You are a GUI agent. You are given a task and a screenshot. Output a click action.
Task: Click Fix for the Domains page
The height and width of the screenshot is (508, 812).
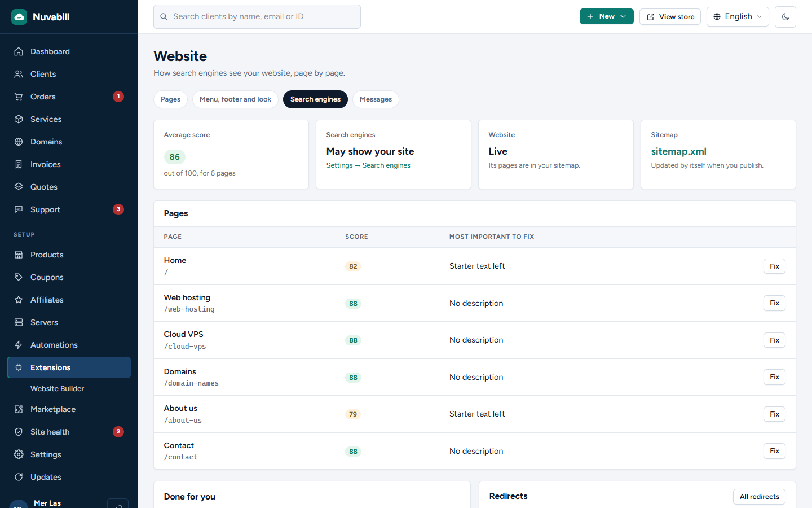(774, 377)
